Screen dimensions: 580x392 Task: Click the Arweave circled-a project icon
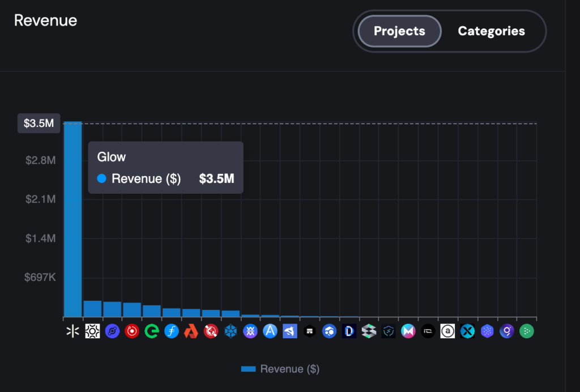tap(447, 331)
